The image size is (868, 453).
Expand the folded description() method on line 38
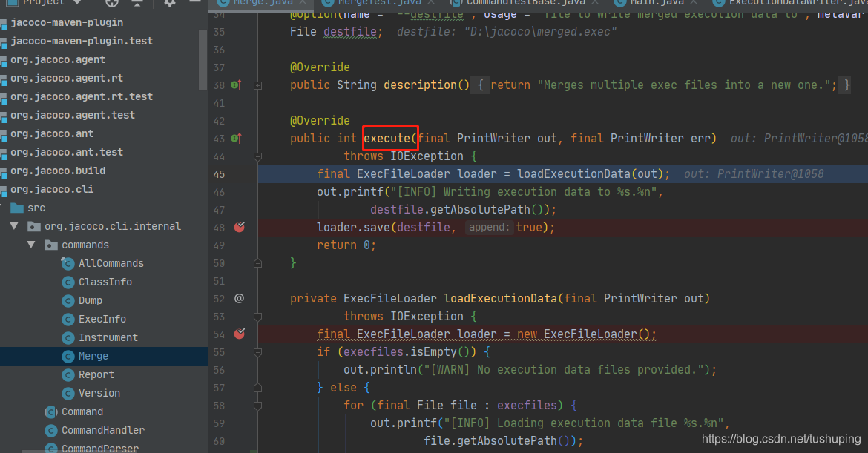(257, 86)
